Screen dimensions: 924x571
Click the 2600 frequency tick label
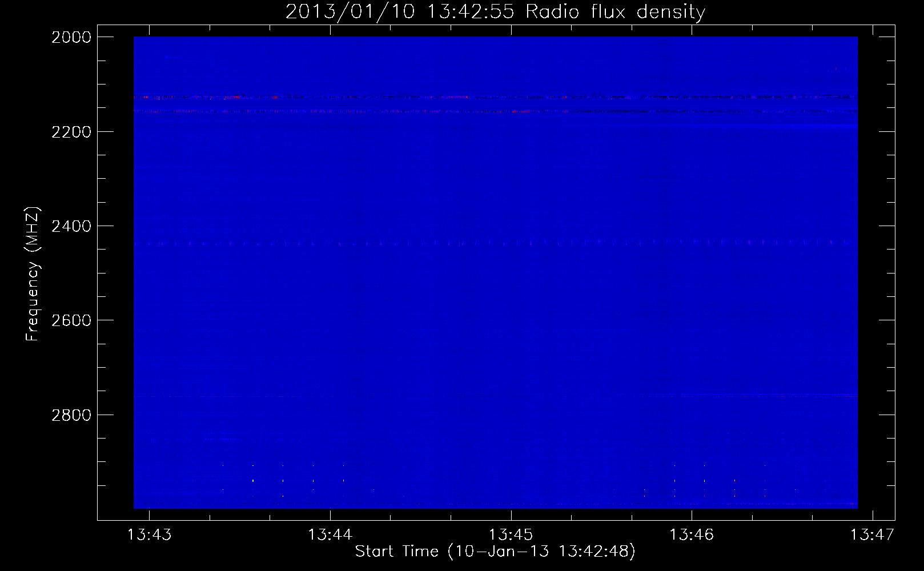tap(71, 320)
